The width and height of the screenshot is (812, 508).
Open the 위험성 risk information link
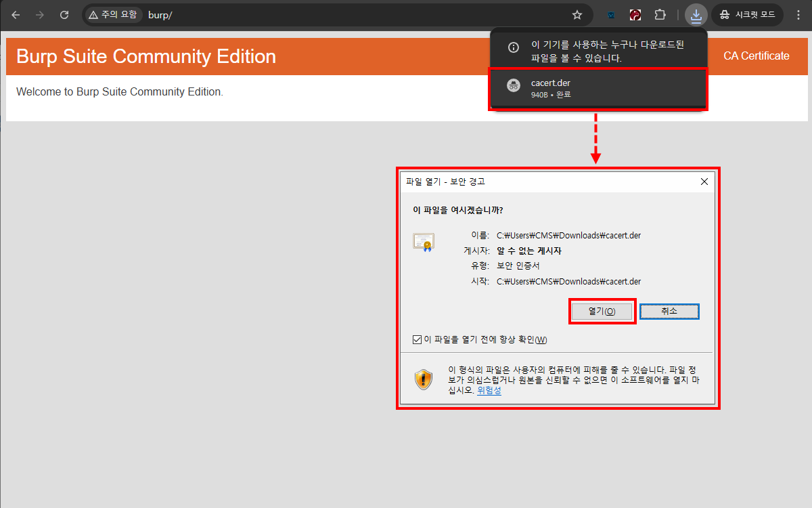tap(489, 391)
